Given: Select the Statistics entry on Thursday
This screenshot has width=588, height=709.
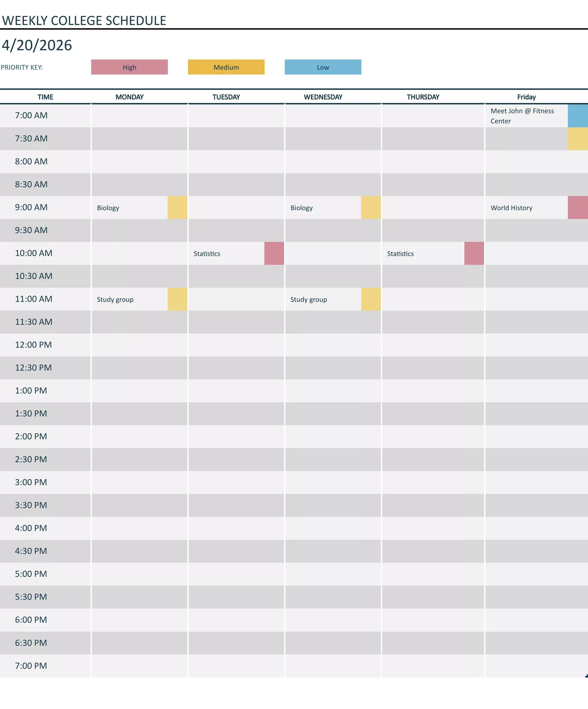Looking at the screenshot, I should (400, 253).
